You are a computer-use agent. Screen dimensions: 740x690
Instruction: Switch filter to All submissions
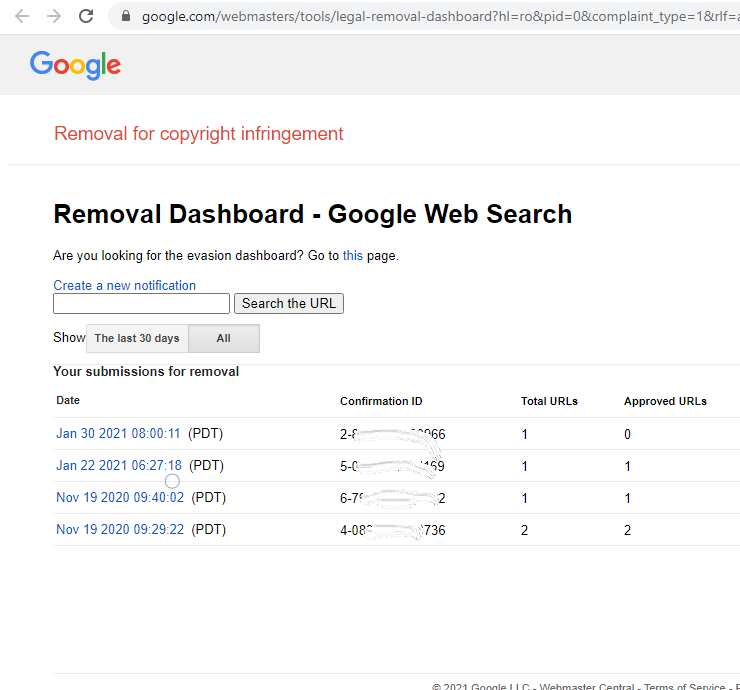pos(224,338)
